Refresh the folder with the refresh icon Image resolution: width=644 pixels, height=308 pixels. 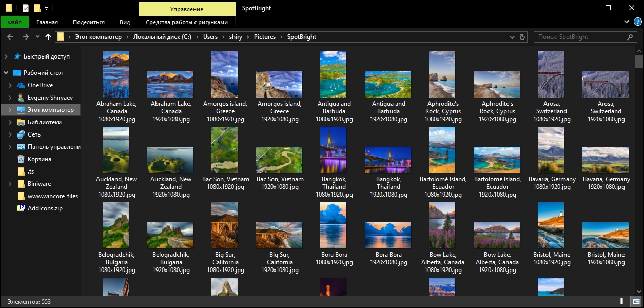pos(522,37)
